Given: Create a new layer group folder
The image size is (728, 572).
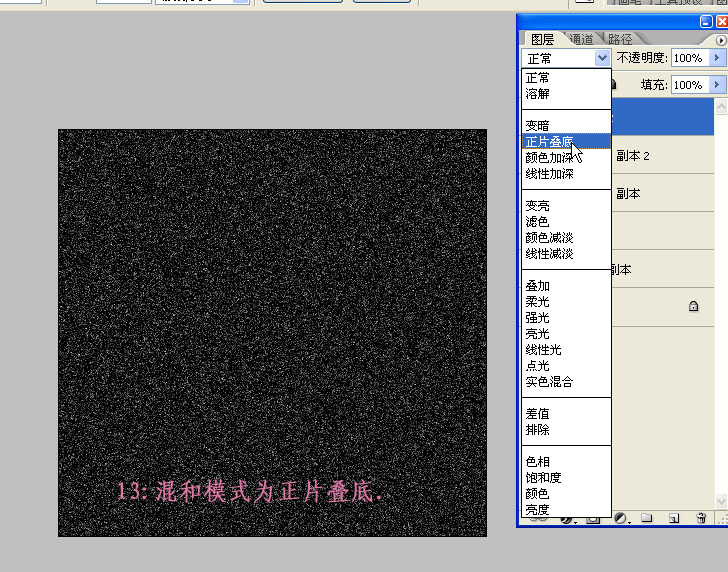Looking at the screenshot, I should coord(647,518).
